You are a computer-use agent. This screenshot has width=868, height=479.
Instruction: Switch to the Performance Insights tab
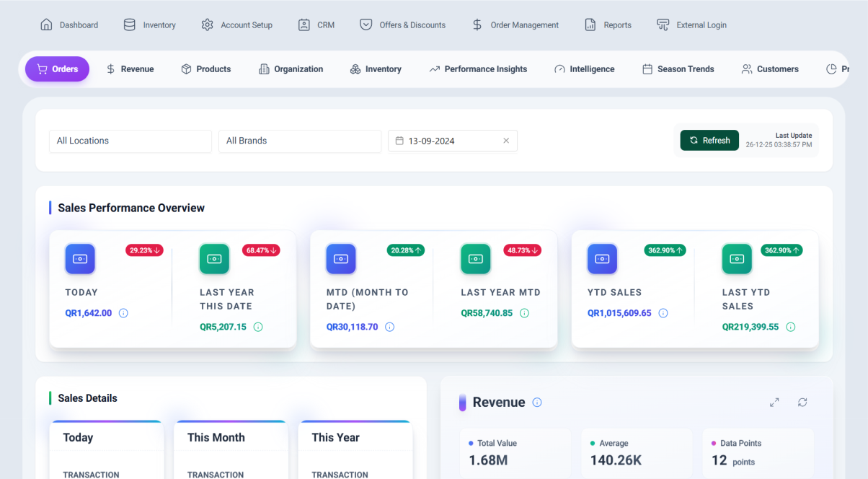478,69
